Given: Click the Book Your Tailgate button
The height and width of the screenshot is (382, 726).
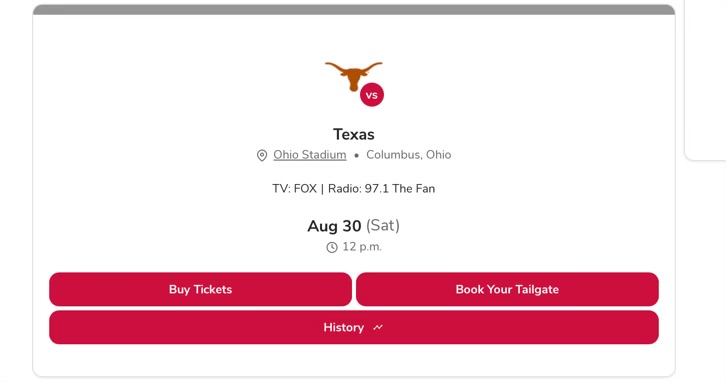Looking at the screenshot, I should (x=507, y=289).
